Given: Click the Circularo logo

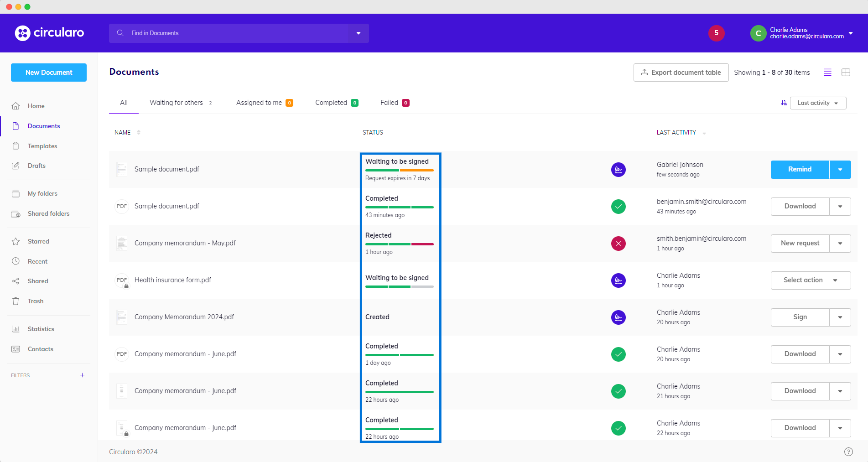Looking at the screenshot, I should coord(49,33).
